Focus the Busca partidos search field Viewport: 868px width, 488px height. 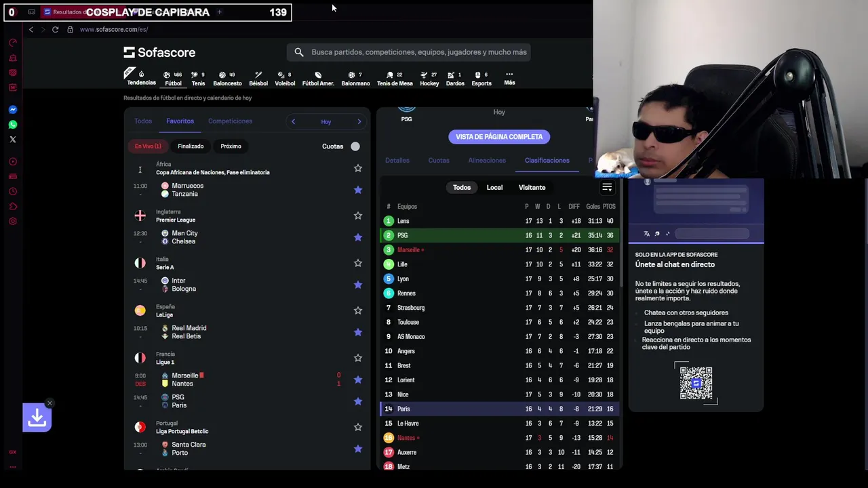tap(409, 52)
